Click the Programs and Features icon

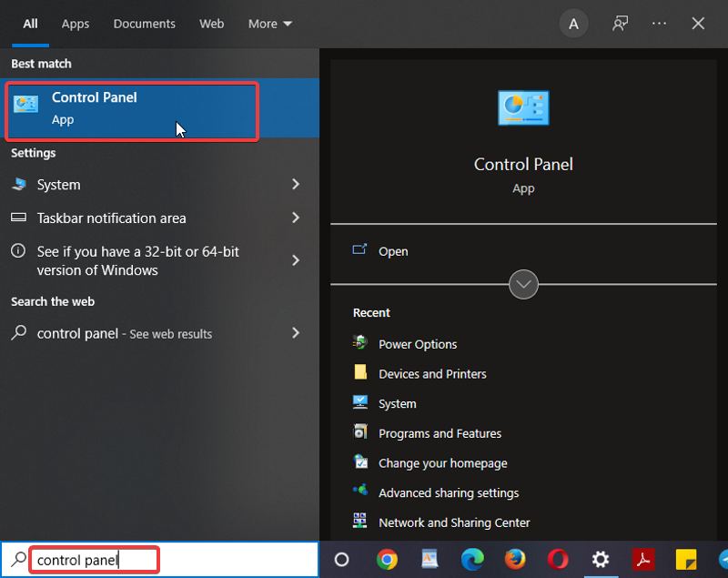pyautogui.click(x=360, y=431)
